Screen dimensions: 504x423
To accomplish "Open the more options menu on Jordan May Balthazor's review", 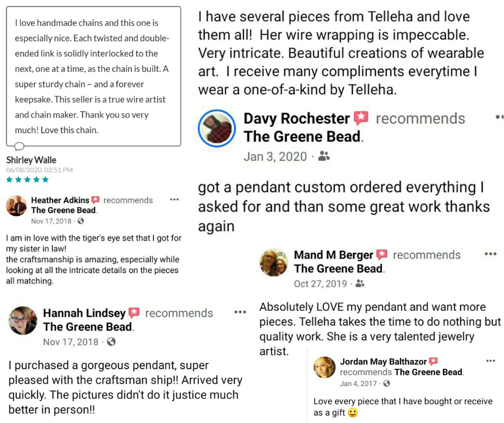I will (490, 361).
